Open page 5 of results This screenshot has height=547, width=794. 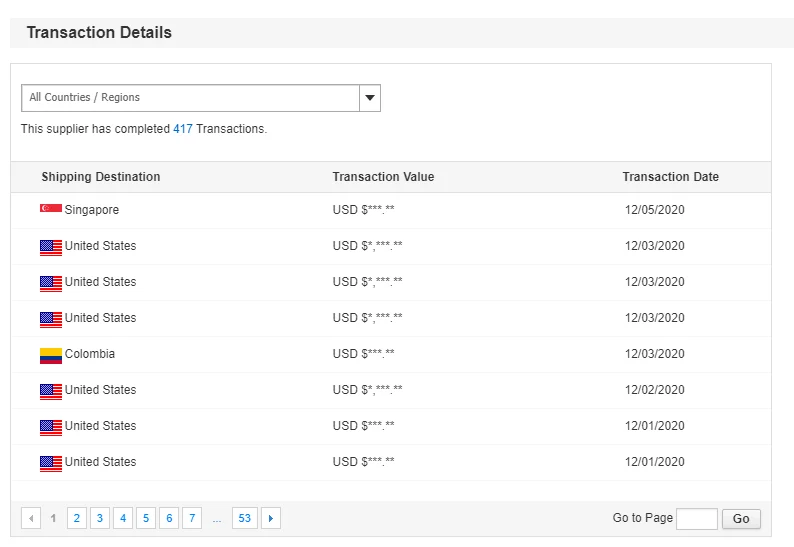(146, 518)
